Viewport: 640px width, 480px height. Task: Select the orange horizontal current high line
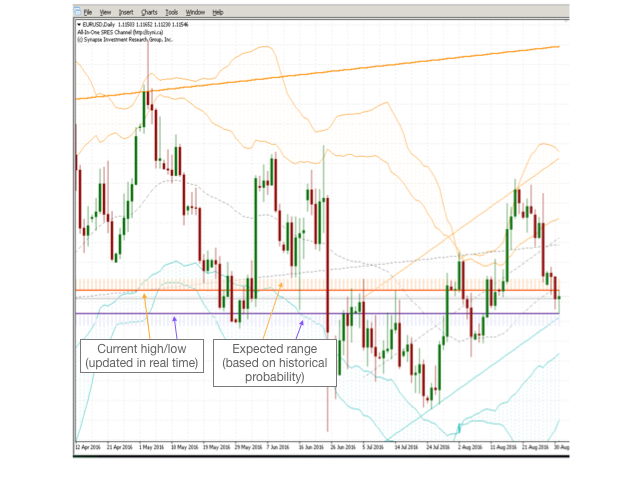(x=318, y=290)
